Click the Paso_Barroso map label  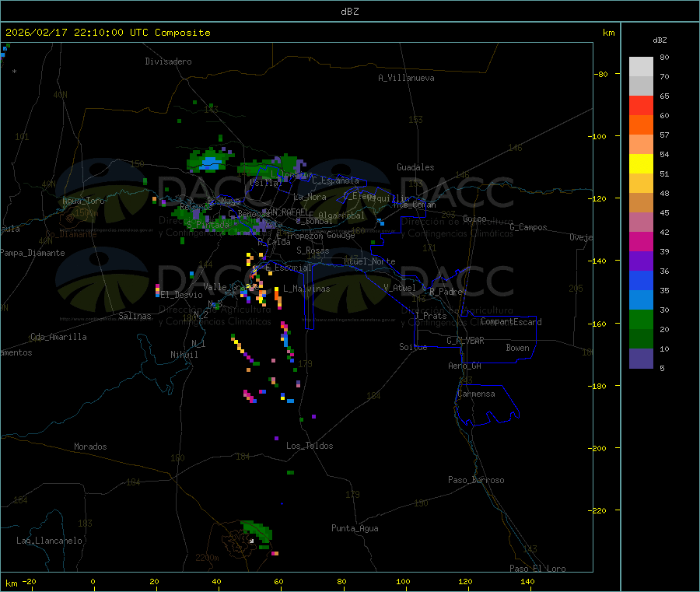click(476, 480)
